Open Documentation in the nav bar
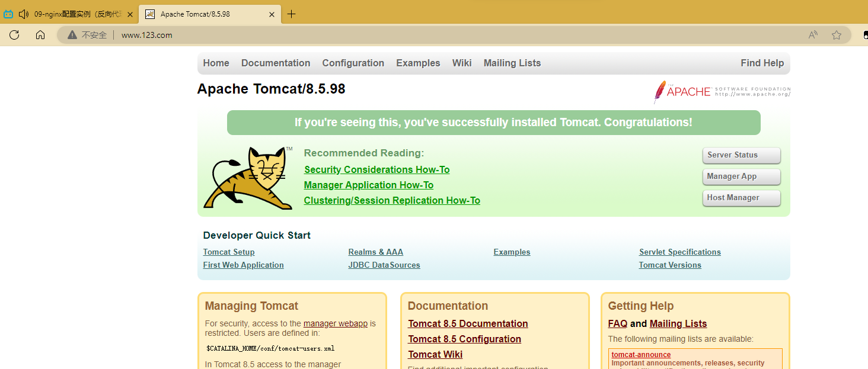The width and height of the screenshot is (868, 369). point(276,63)
